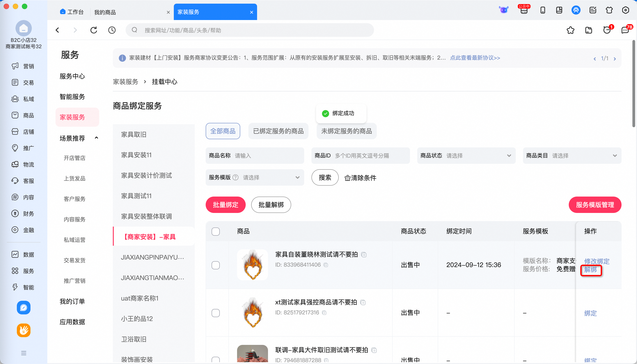
Task: Open the 内容 sidebar section
Action: point(23,197)
